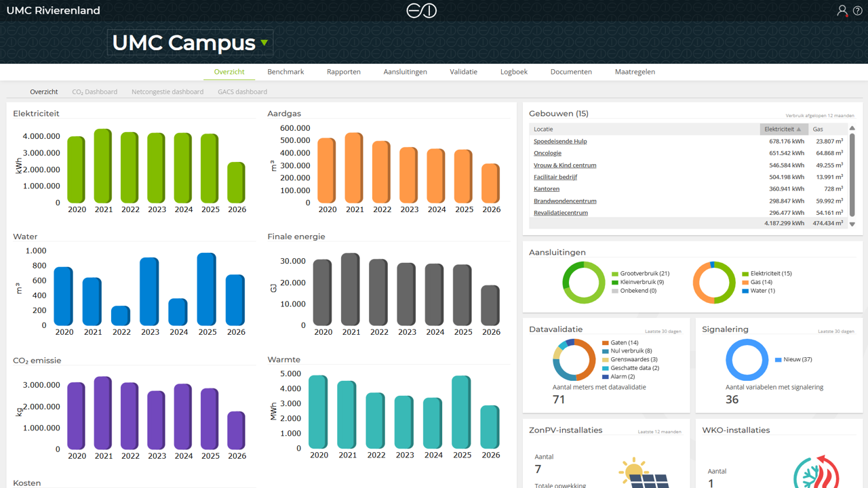Click the WKO heat-cold storage icon
The height and width of the screenshot is (488, 868).
click(x=816, y=472)
